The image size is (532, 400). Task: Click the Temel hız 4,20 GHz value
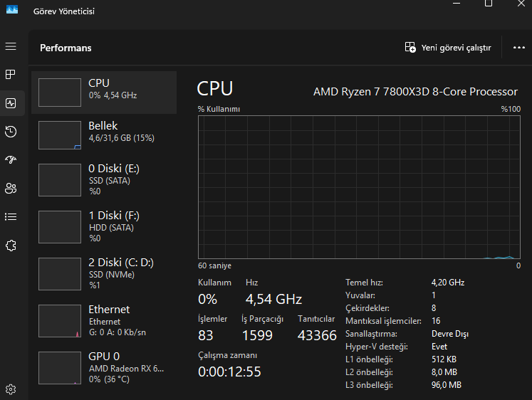click(x=448, y=283)
